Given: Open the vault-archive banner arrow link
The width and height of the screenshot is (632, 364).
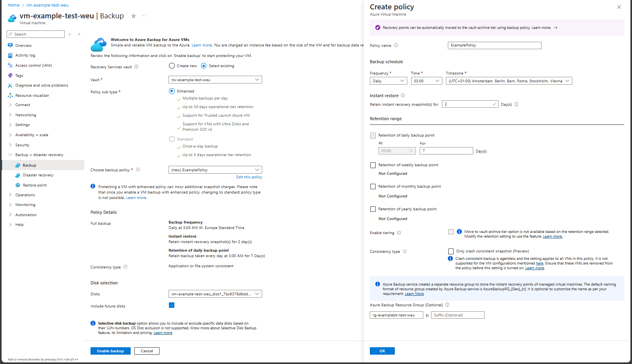Looking at the screenshot, I should 556,28.
